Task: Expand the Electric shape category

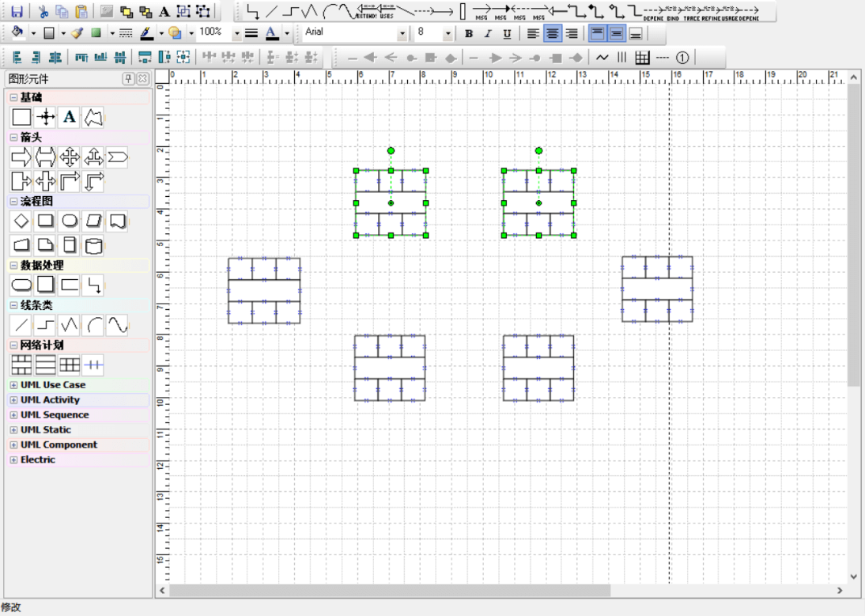Action: tap(13, 459)
